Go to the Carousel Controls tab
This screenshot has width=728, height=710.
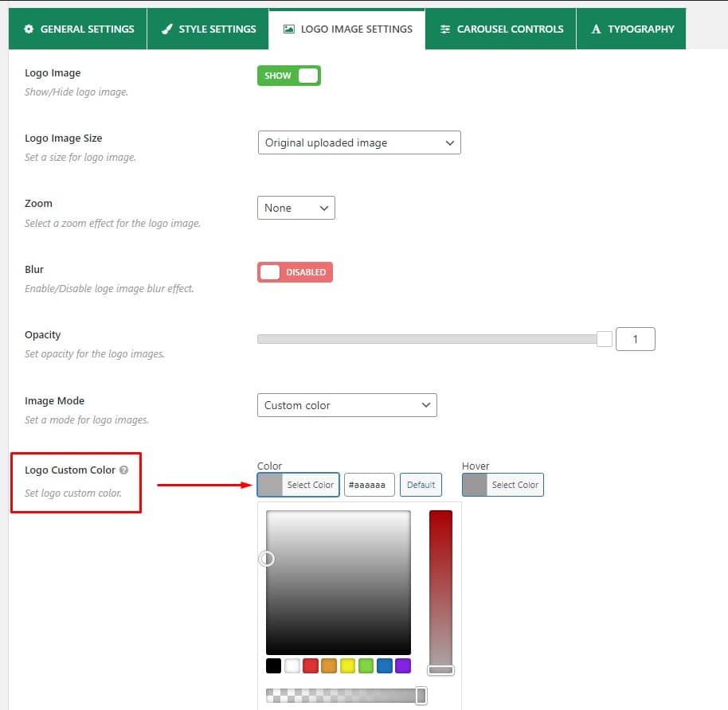[x=500, y=29]
